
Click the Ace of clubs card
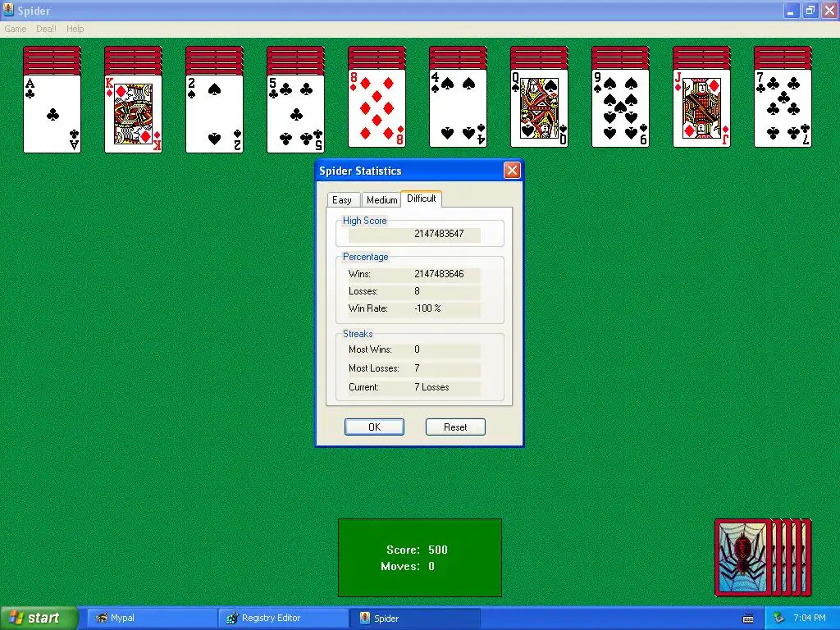pyautogui.click(x=52, y=113)
